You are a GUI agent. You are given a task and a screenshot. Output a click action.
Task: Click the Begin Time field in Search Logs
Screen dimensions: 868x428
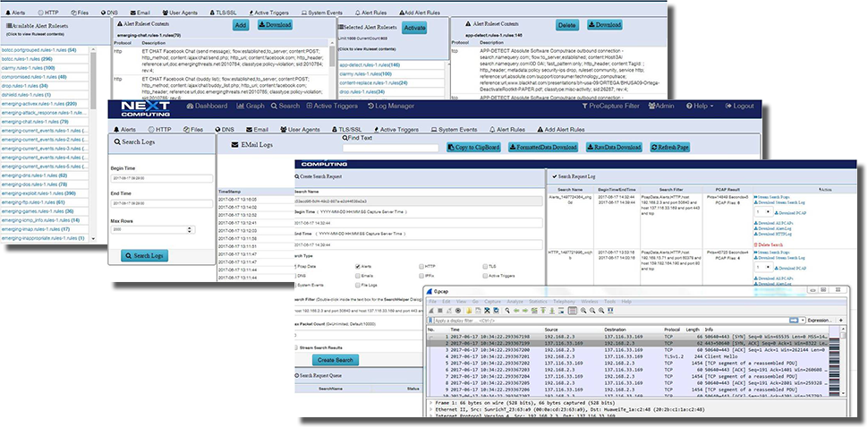coord(161,179)
